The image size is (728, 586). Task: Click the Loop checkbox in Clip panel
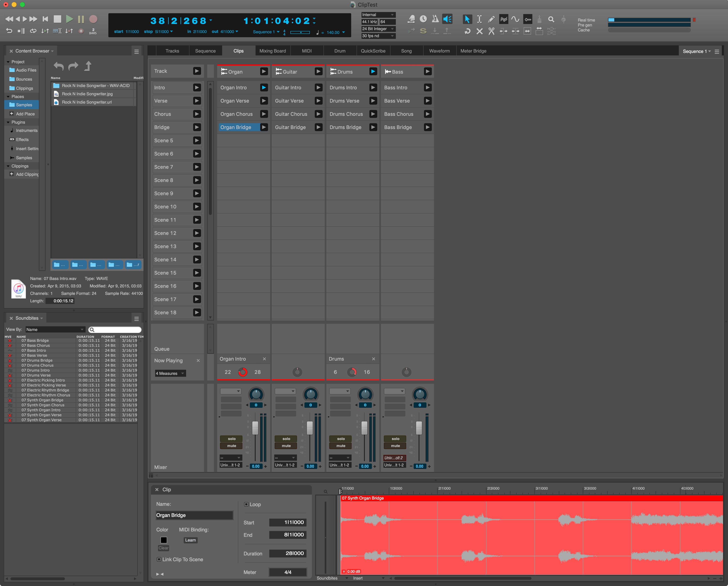point(247,504)
